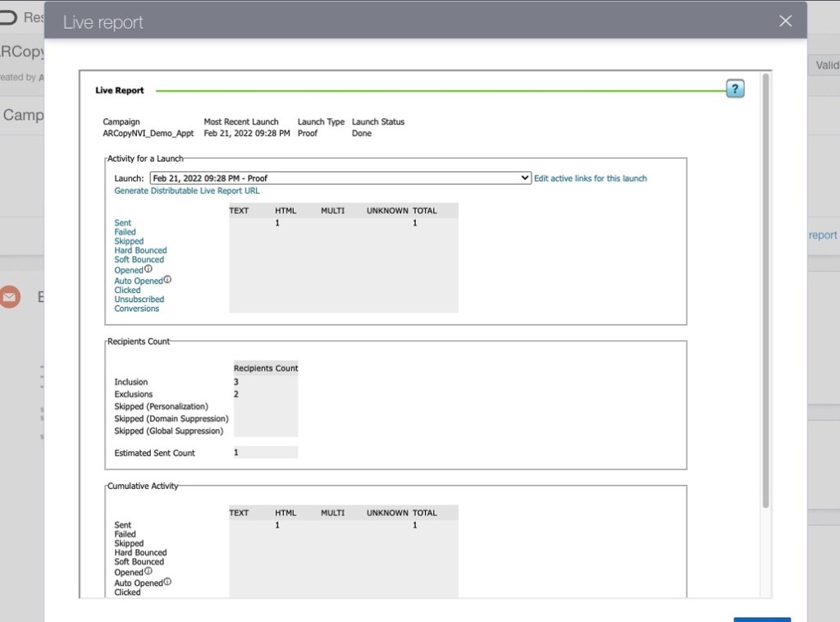The width and height of the screenshot is (840, 622).
Task: Click the report link in background page
Action: 823,236
